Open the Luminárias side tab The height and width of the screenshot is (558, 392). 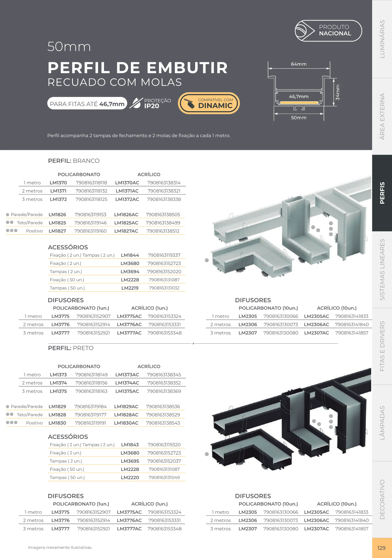tap(382, 39)
